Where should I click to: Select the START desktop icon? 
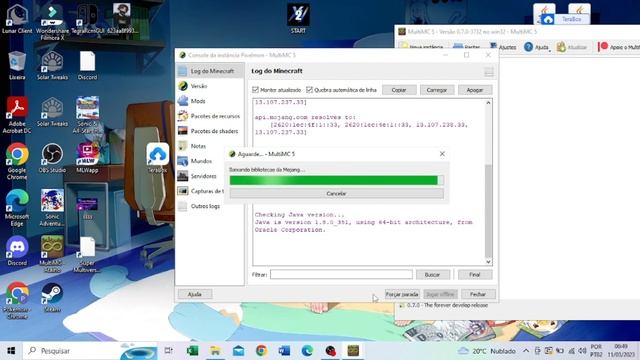[x=298, y=19]
